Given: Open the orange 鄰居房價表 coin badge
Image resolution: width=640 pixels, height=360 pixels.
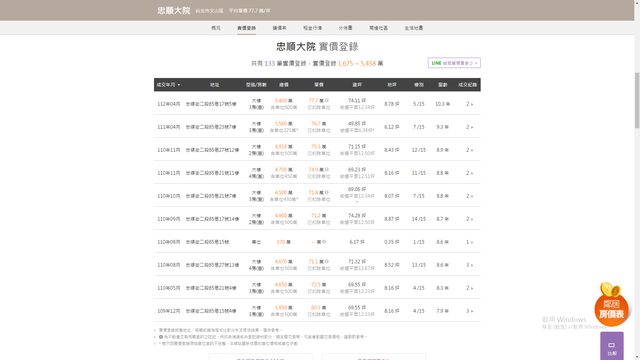Looking at the screenshot, I should coord(611,304).
